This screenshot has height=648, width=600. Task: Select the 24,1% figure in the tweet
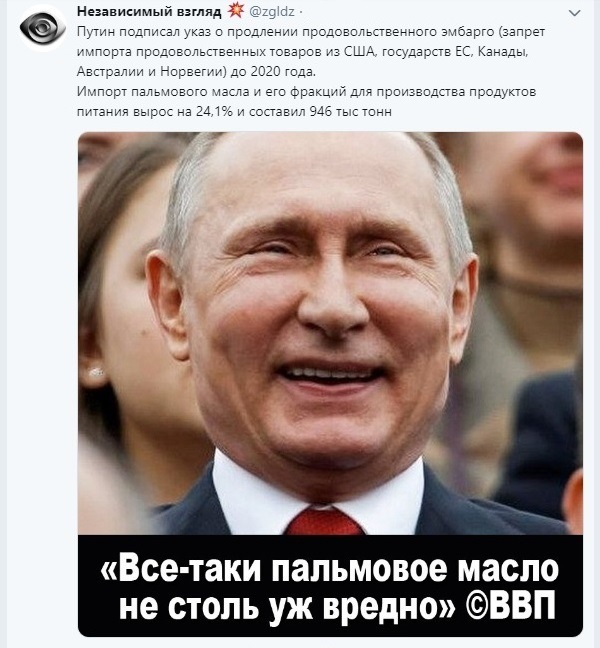tap(214, 112)
